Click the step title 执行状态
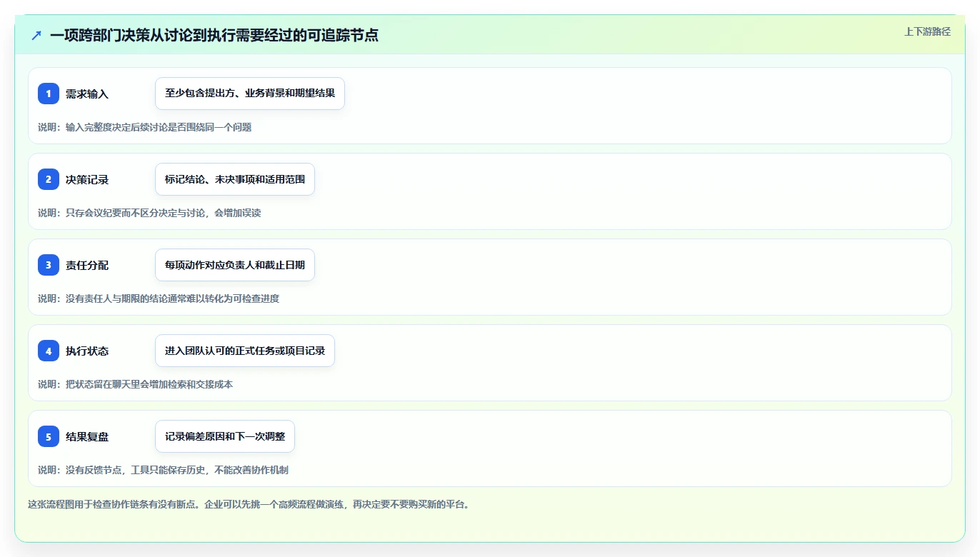Image resolution: width=980 pixels, height=557 pixels. click(x=87, y=351)
